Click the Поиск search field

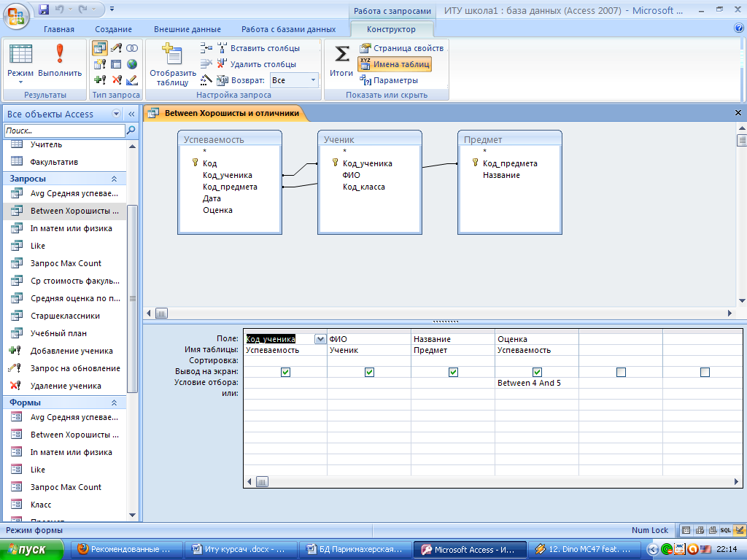[x=65, y=130]
